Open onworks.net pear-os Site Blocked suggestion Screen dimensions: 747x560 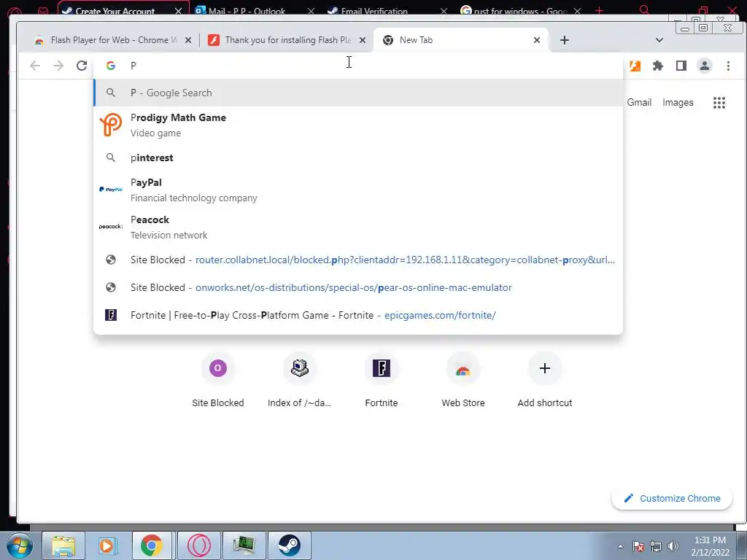pyautogui.click(x=358, y=287)
